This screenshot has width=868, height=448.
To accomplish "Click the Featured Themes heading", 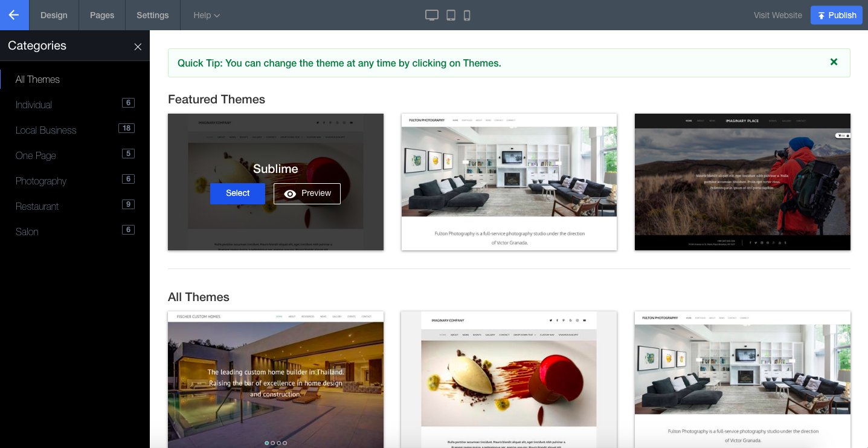I will point(216,99).
